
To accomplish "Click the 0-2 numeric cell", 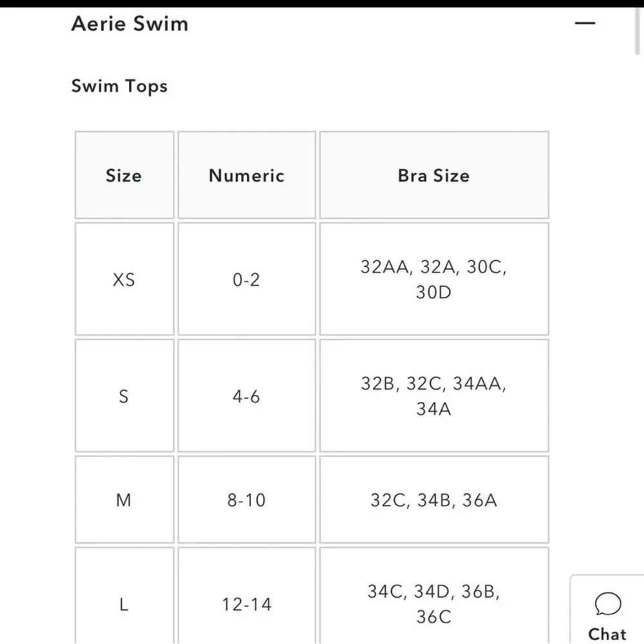I will tap(247, 279).
